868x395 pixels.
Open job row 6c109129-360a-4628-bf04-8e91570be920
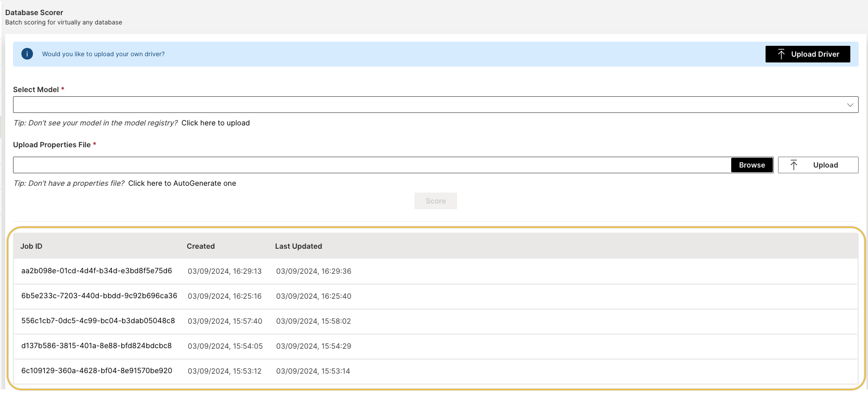click(x=97, y=371)
